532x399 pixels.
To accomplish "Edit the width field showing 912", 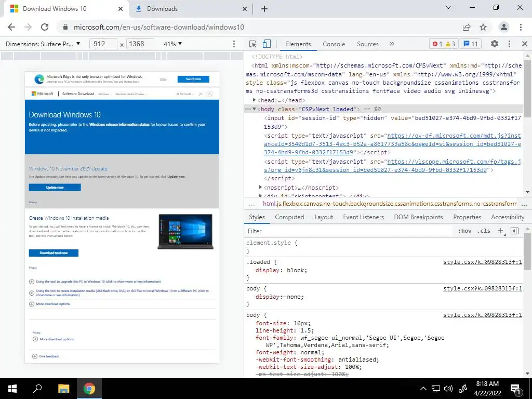I will pos(103,44).
